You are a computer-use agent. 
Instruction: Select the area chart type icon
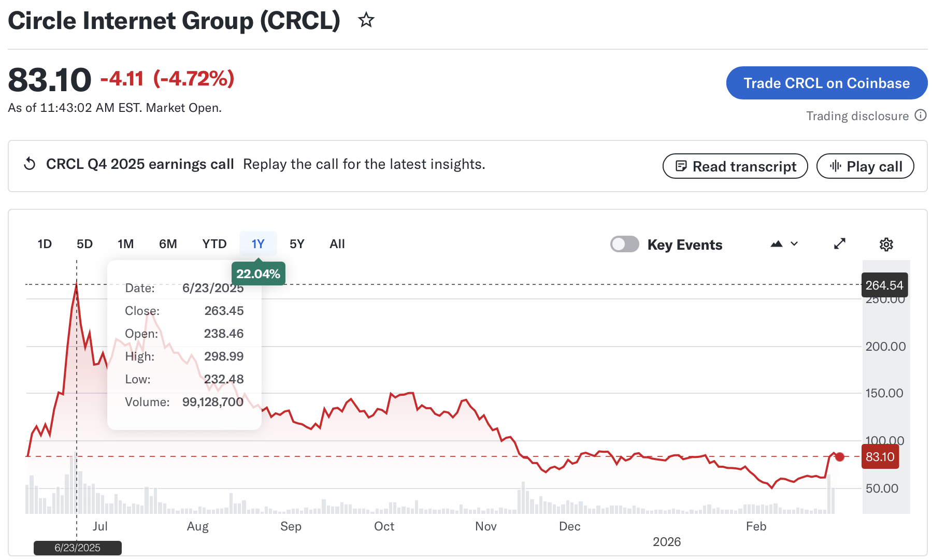click(776, 244)
